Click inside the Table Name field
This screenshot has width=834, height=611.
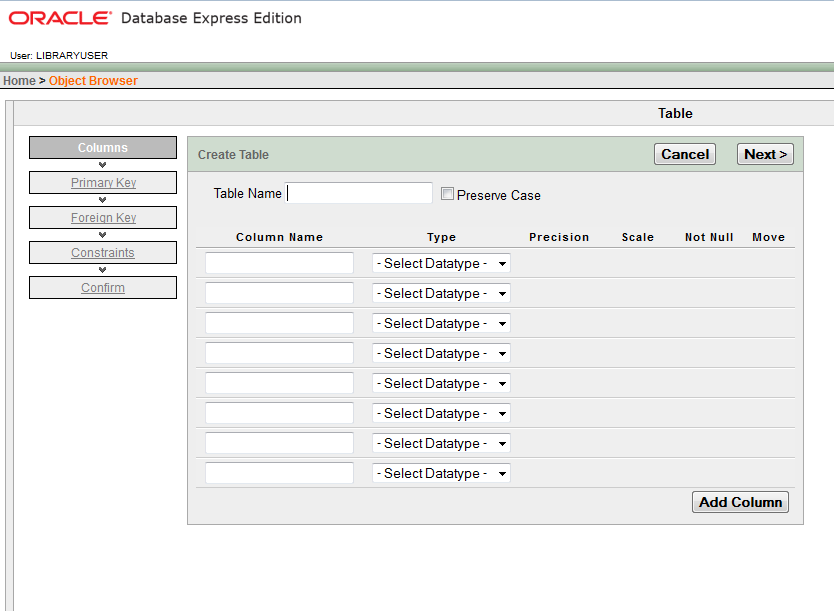[359, 193]
